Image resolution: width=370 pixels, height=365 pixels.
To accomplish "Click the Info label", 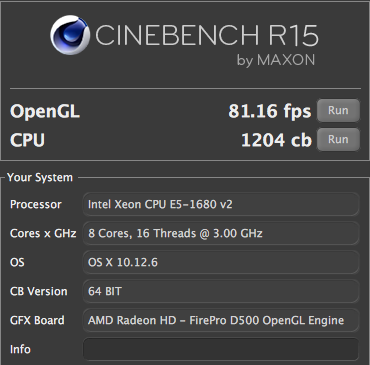I will coord(20,349).
